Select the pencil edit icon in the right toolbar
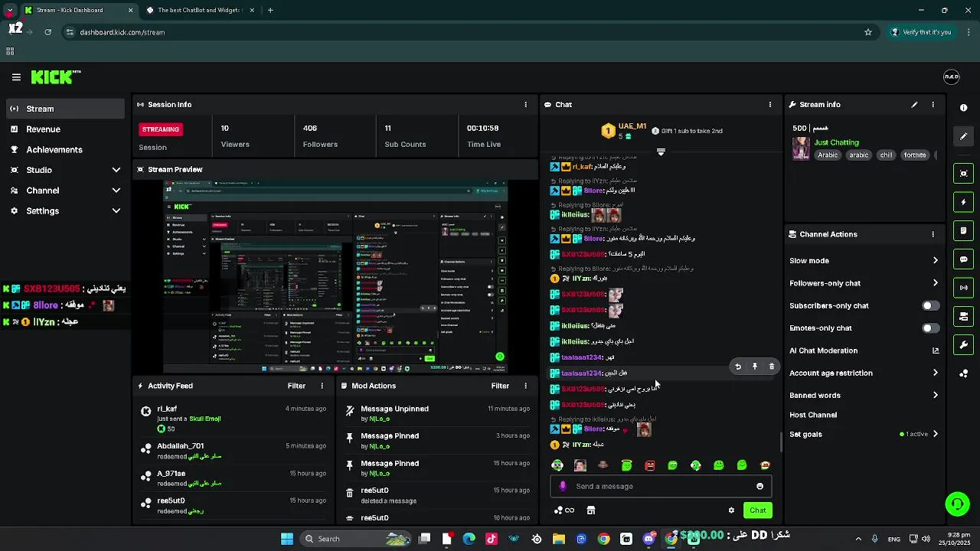Viewport: 980px width, 551px height. [964, 136]
